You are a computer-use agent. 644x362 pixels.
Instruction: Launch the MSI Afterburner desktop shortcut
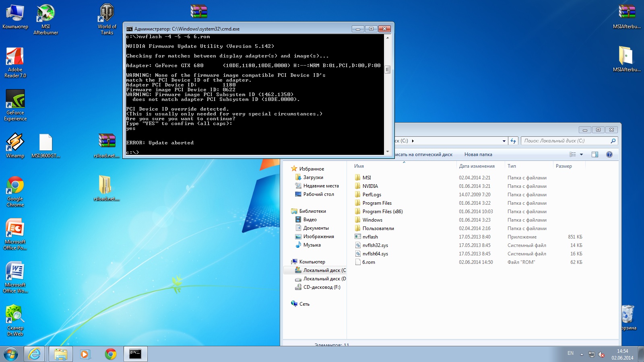tap(45, 20)
